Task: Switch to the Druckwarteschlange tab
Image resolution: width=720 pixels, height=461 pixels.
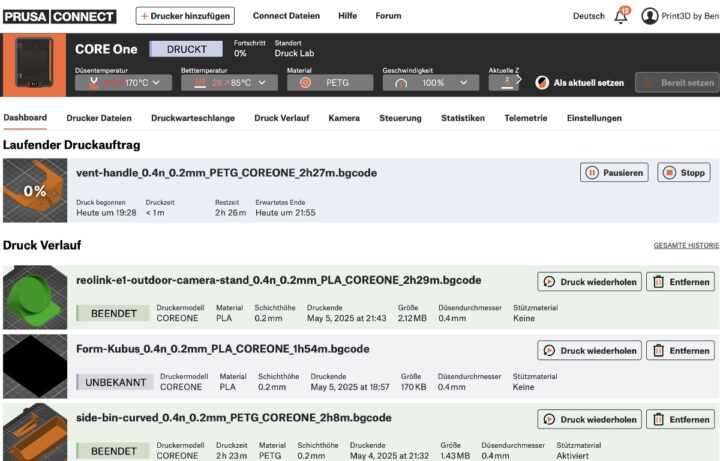Action: click(193, 118)
